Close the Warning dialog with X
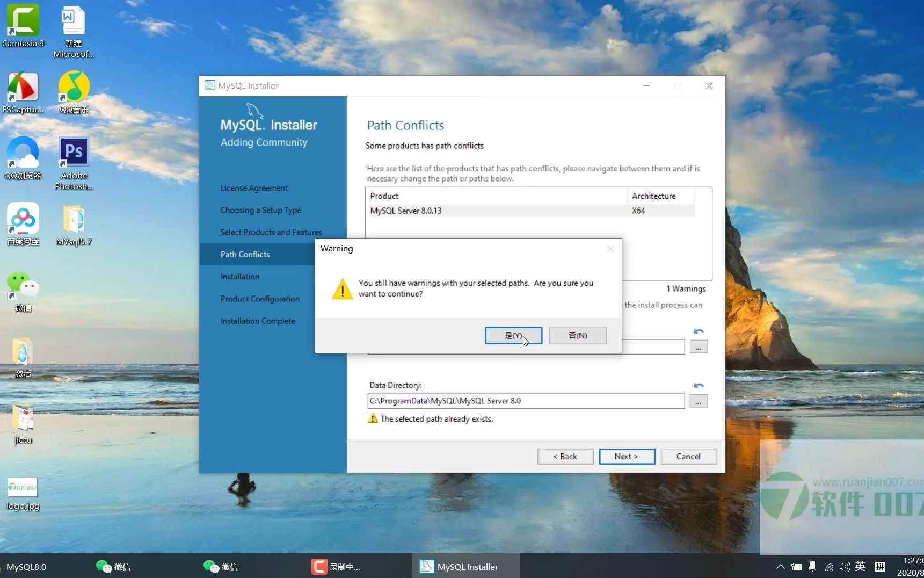The width and height of the screenshot is (924, 578). [610, 249]
